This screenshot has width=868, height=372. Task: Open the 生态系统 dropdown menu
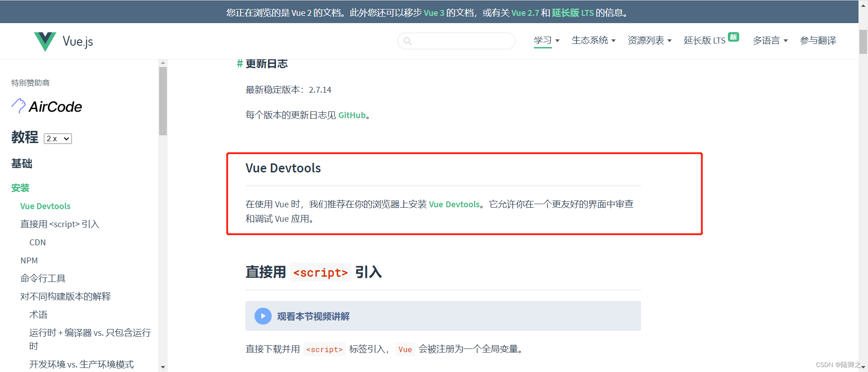coord(594,40)
